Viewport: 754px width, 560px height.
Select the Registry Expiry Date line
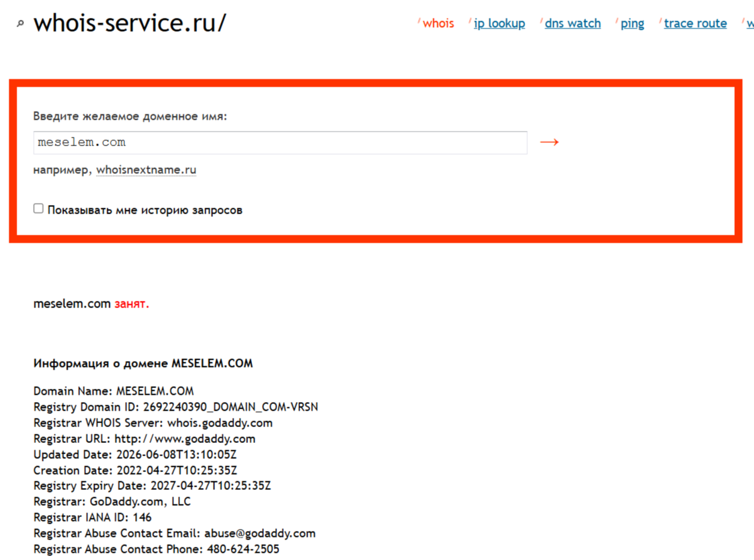pyautogui.click(x=152, y=486)
